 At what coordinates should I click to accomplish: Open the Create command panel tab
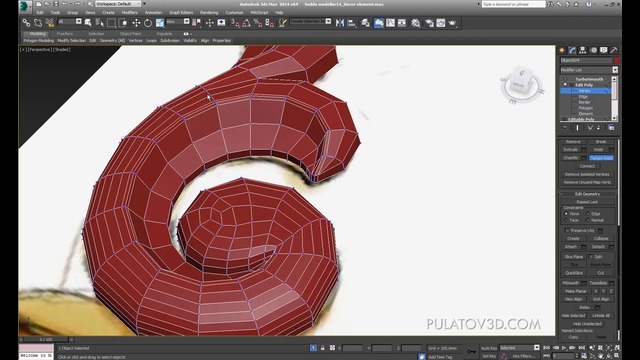pos(562,50)
